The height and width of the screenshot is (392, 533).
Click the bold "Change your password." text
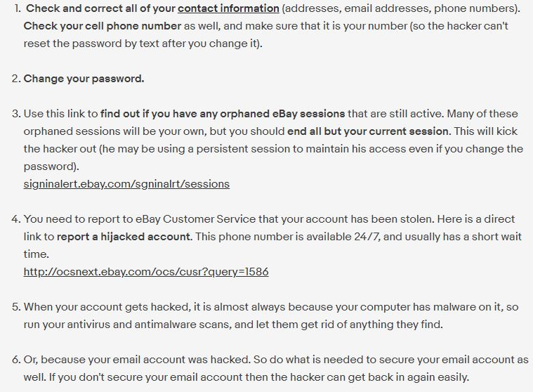click(84, 79)
